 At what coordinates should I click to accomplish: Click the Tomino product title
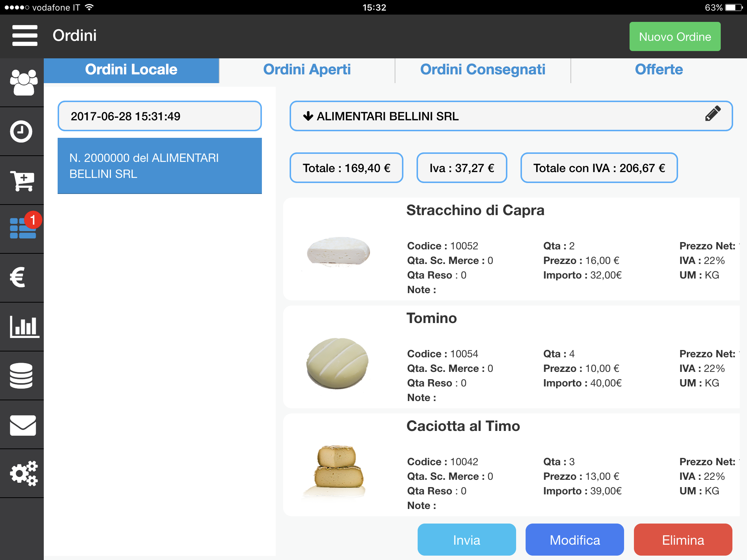click(x=431, y=318)
